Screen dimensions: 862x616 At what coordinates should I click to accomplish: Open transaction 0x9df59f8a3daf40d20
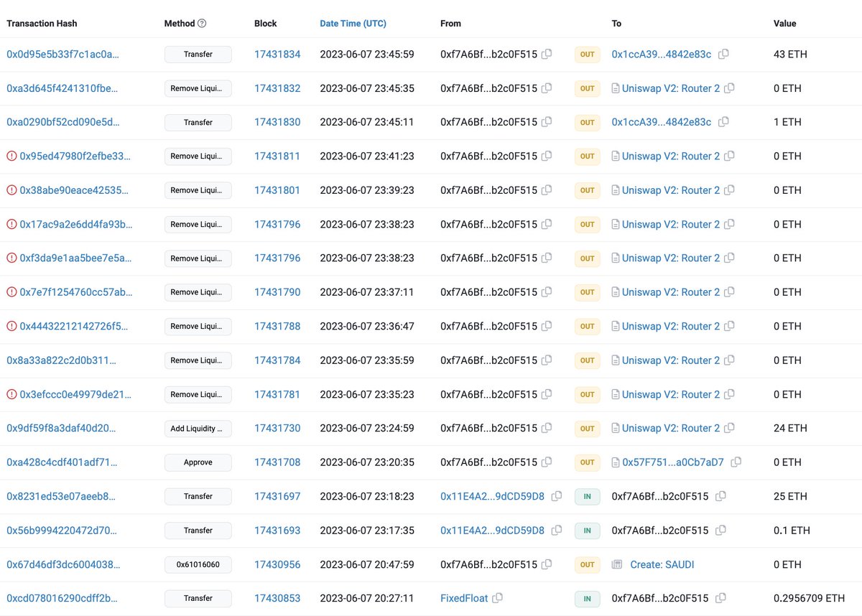61,428
